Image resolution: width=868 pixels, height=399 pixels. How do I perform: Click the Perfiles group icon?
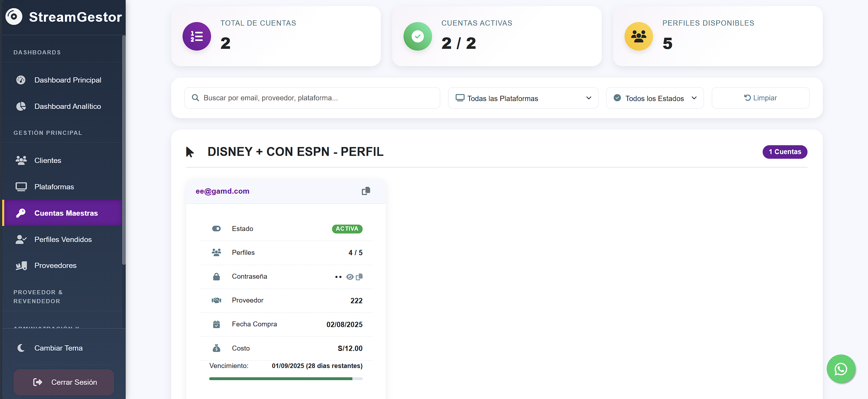point(216,252)
